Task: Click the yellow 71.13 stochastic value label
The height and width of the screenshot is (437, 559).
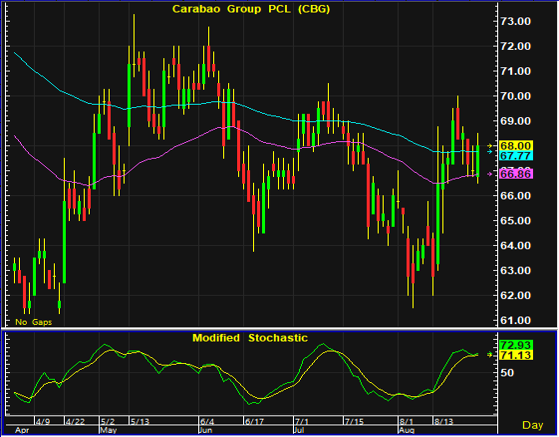Action: pos(516,355)
